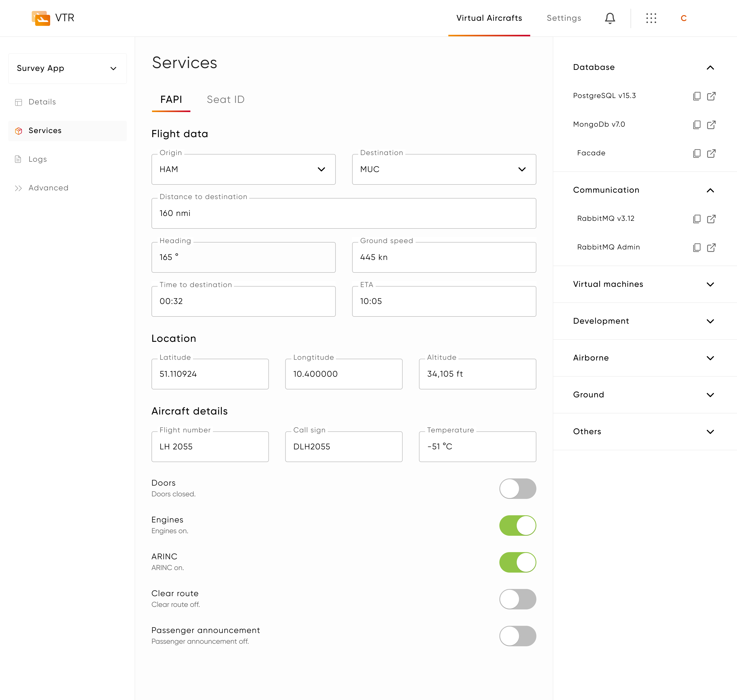Enable the Doors toggle
Screen dimensions: 737x700
click(518, 488)
